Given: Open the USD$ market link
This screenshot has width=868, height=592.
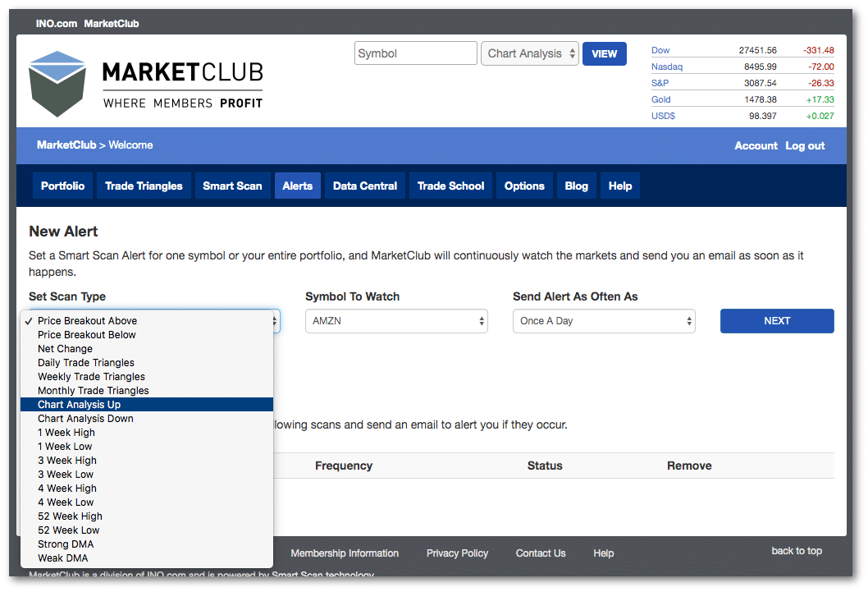Looking at the screenshot, I should [x=663, y=116].
